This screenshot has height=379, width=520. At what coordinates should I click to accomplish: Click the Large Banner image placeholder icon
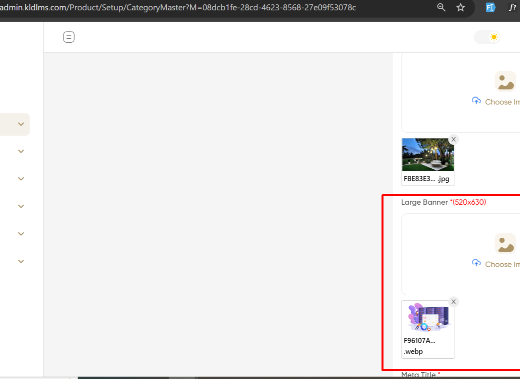pyautogui.click(x=505, y=243)
